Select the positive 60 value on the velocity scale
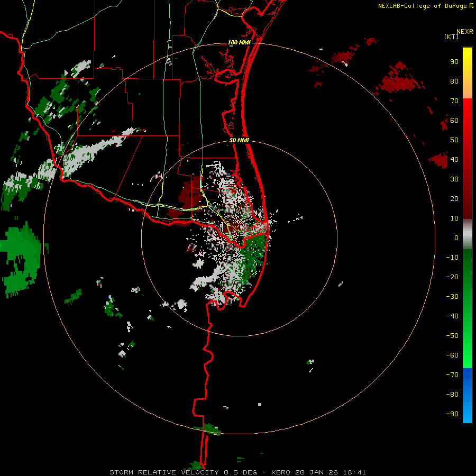Image resolution: width=476 pixels, height=476 pixels. tap(454, 120)
